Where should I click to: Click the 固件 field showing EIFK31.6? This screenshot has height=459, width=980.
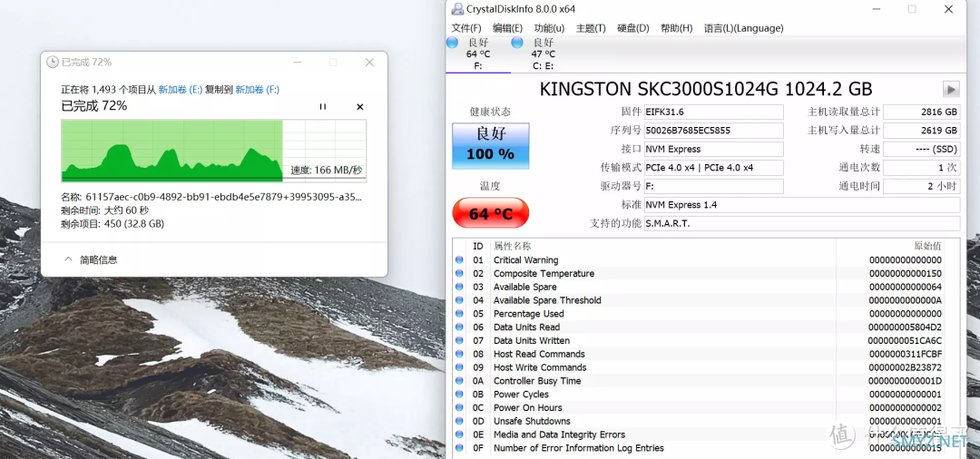[714, 112]
